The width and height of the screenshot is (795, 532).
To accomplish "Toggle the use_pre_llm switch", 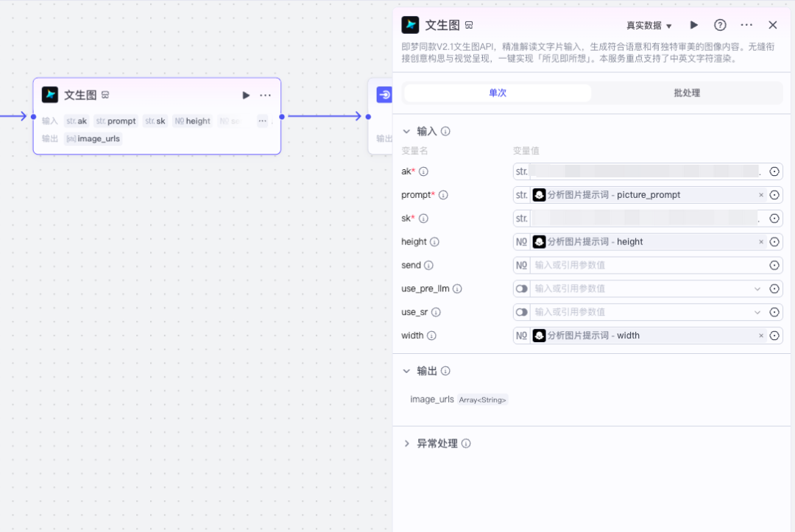I will (522, 288).
